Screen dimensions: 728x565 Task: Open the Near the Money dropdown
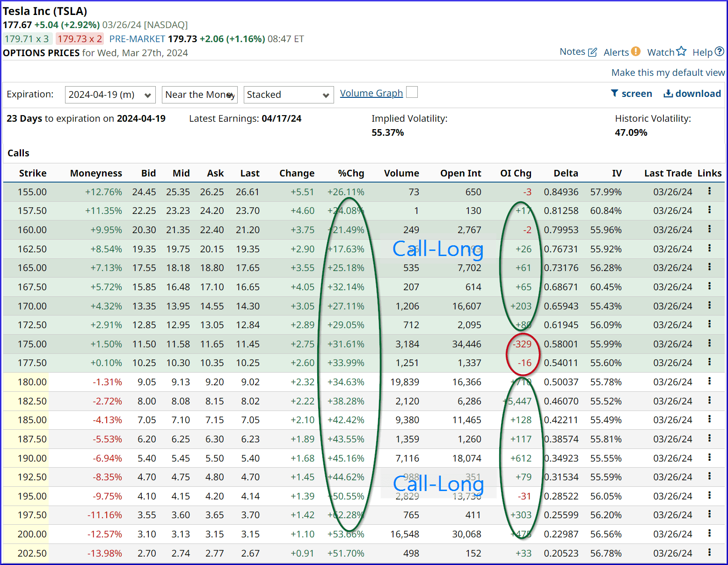click(200, 95)
